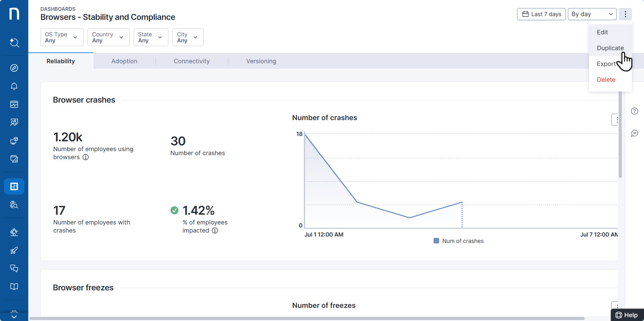Open the global search in the sidebar
This screenshot has width=644, height=321.
click(14, 43)
